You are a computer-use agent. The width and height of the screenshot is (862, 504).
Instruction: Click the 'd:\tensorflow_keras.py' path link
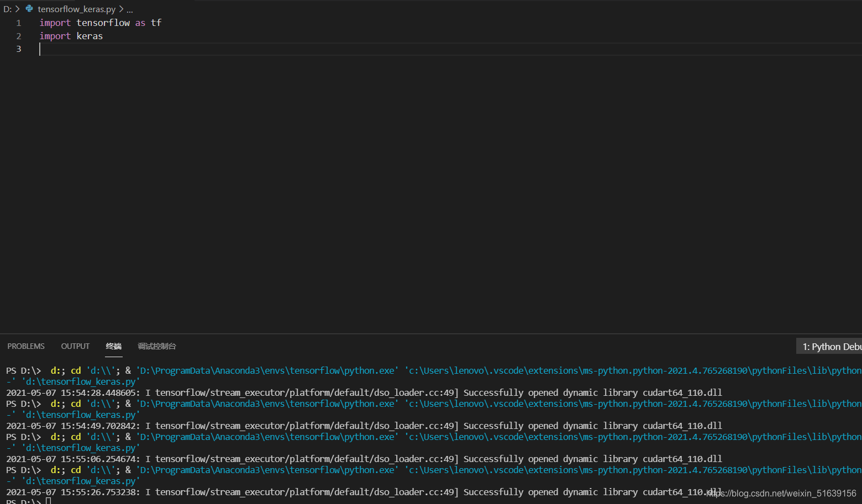(81, 381)
